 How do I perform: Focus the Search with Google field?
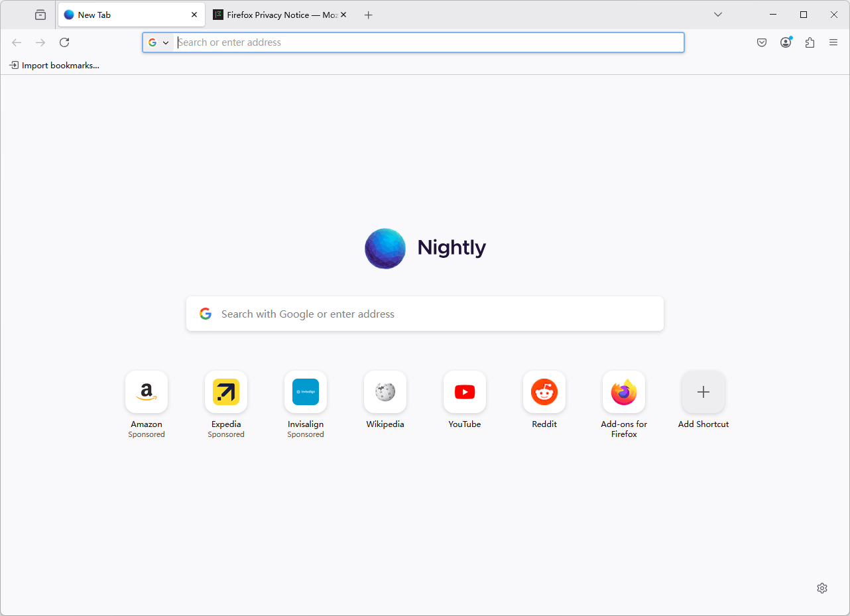pos(425,314)
